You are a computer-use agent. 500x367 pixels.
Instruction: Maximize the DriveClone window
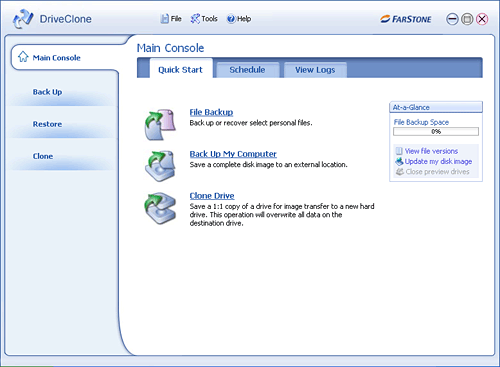[467, 19]
